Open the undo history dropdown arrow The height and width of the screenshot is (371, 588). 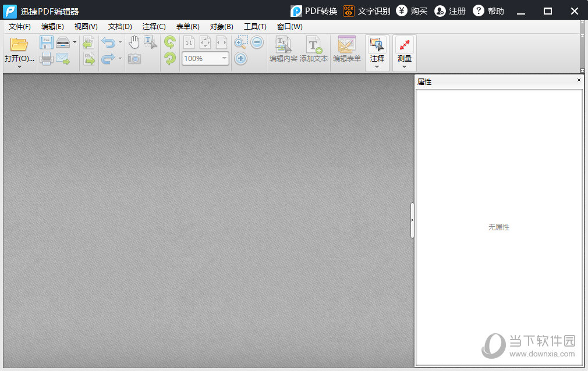[120, 42]
